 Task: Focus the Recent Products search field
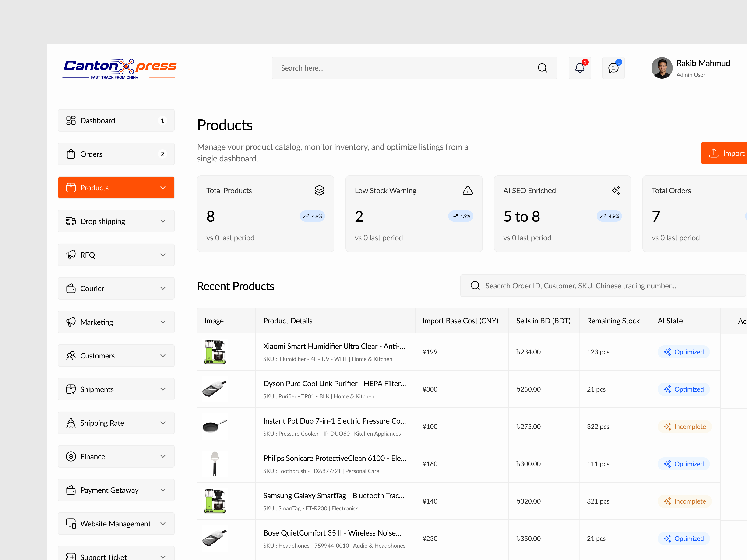[603, 286]
